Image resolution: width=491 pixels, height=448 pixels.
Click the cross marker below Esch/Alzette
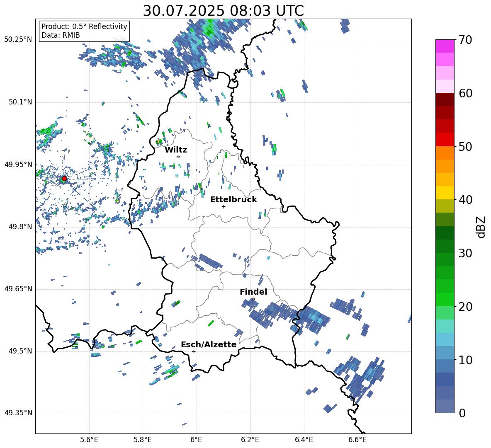pyautogui.click(x=194, y=351)
